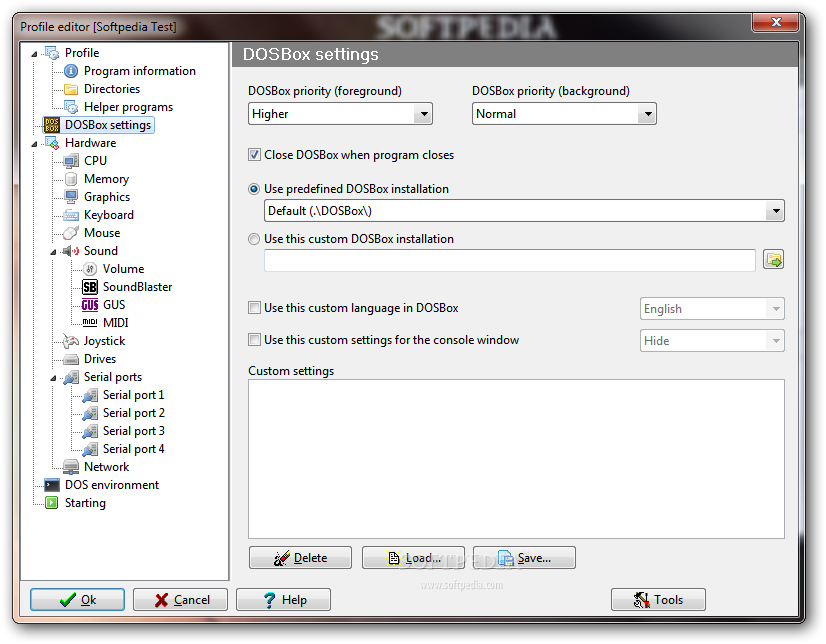The width and height of the screenshot is (826, 644).
Task: Click the Keyboard icon in tree
Action: [71, 215]
